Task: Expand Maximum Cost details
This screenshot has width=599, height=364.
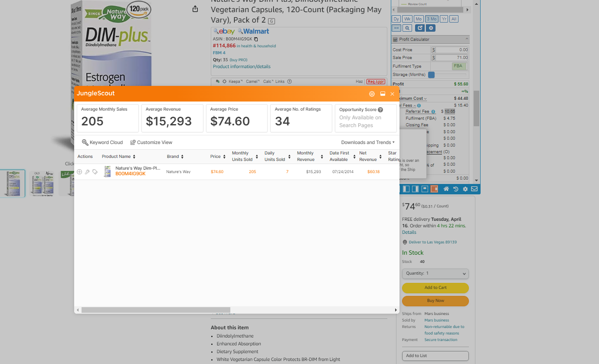Action: click(425, 98)
